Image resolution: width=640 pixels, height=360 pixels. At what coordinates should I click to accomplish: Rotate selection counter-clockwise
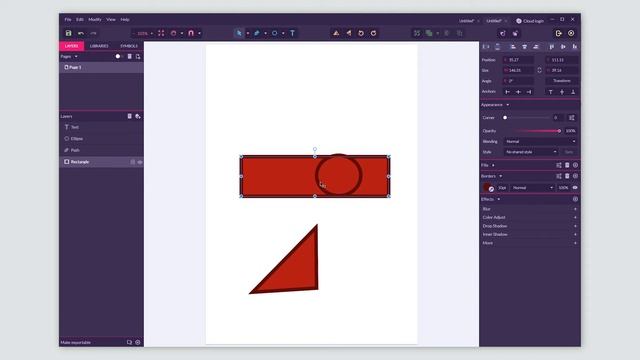[361, 33]
